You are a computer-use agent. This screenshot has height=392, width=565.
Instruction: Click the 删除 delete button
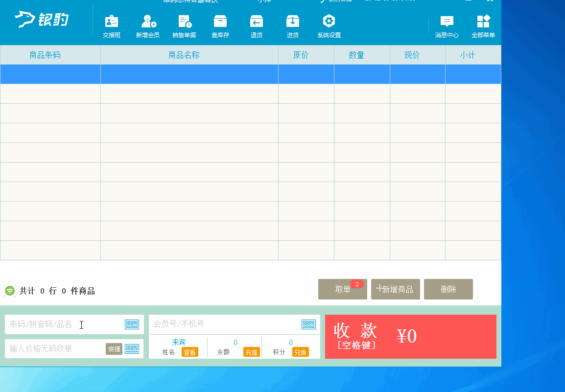tap(448, 289)
